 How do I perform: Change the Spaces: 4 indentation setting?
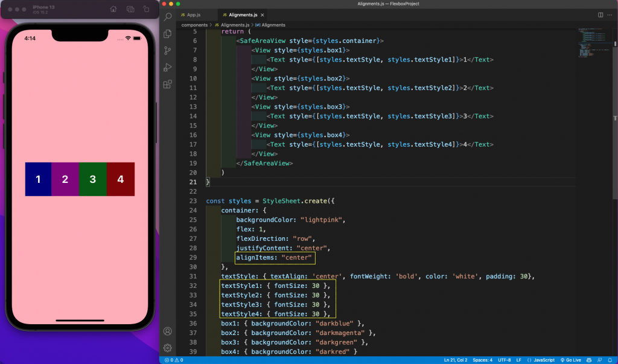[482, 360]
